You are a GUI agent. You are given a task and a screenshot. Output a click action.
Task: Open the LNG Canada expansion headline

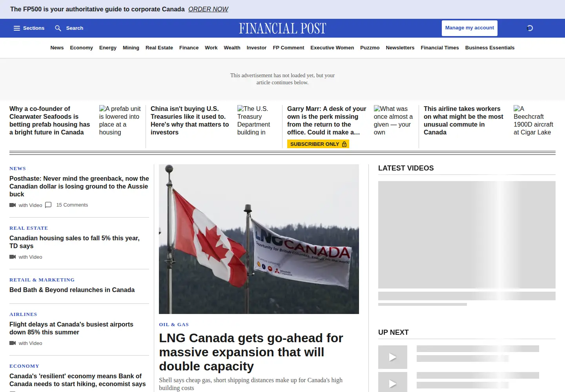coord(251,352)
